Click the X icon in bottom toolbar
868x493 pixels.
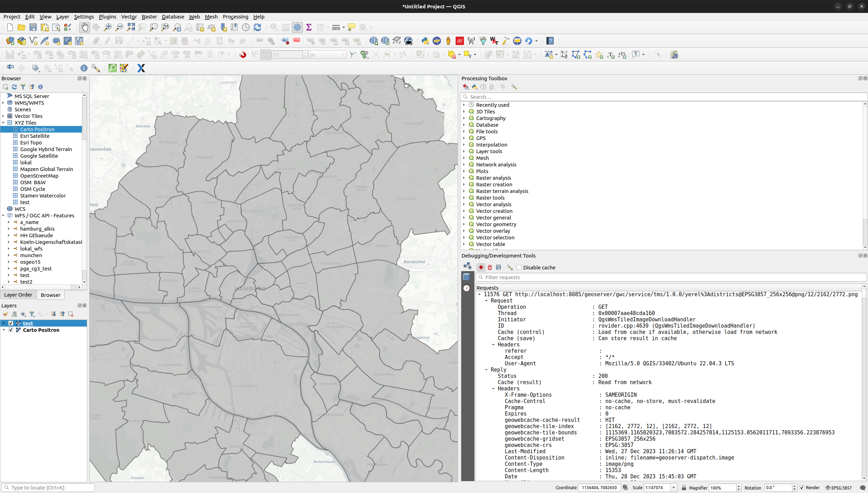(x=141, y=68)
